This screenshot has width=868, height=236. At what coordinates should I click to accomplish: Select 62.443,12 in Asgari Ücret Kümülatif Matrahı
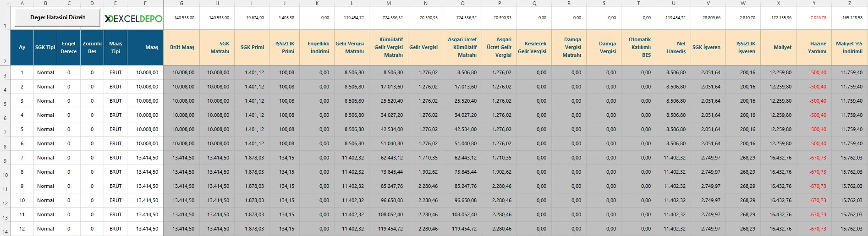point(462,158)
